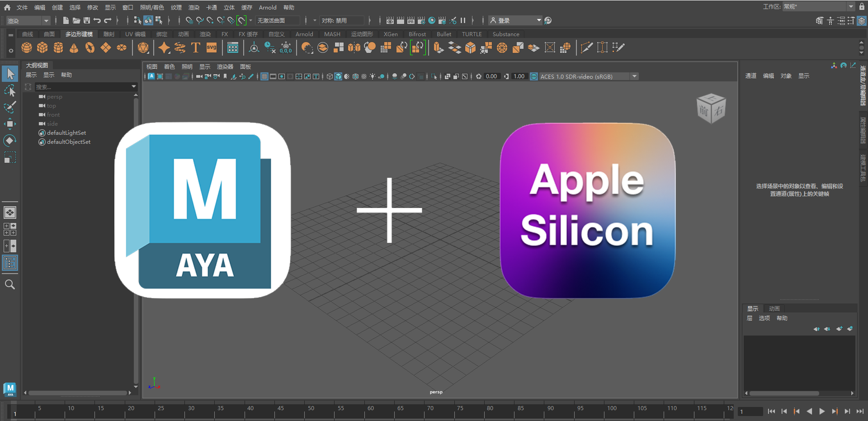Switch to the MASH shelf tab
Image resolution: width=868 pixels, height=421 pixels.
(332, 34)
